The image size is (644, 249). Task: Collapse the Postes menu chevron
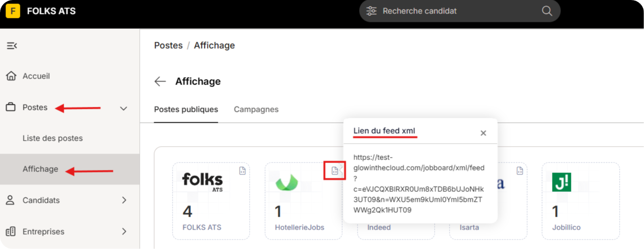point(124,108)
